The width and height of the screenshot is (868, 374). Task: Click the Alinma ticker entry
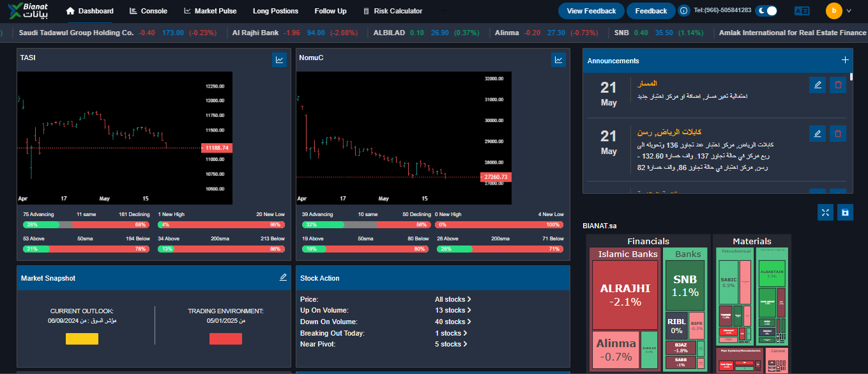[546, 33]
